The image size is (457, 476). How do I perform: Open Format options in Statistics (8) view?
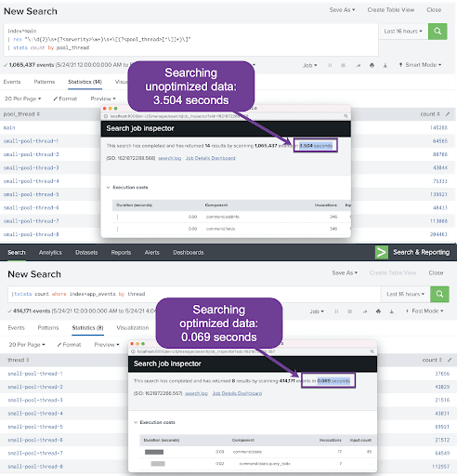(x=69, y=345)
